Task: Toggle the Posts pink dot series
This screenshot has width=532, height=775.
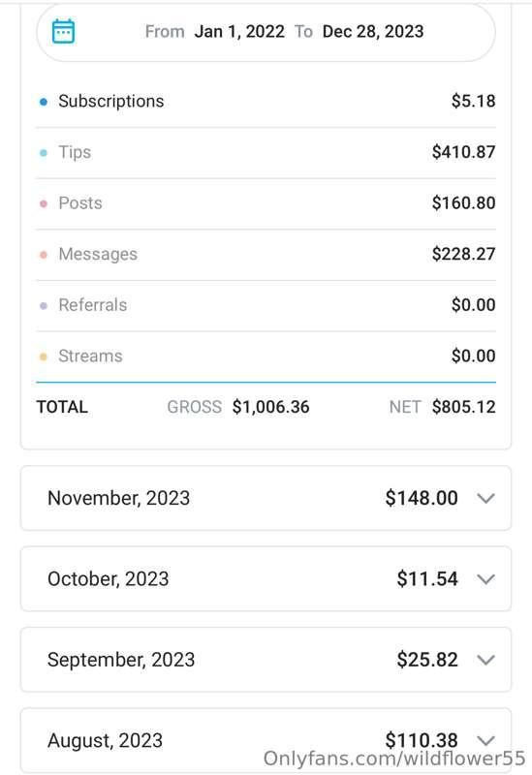Action: click(x=44, y=203)
